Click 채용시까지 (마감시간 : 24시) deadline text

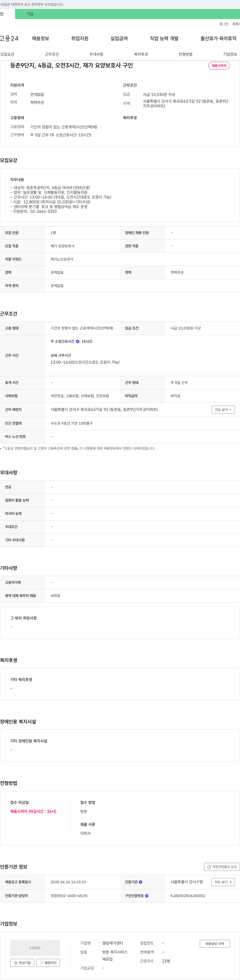point(33,811)
